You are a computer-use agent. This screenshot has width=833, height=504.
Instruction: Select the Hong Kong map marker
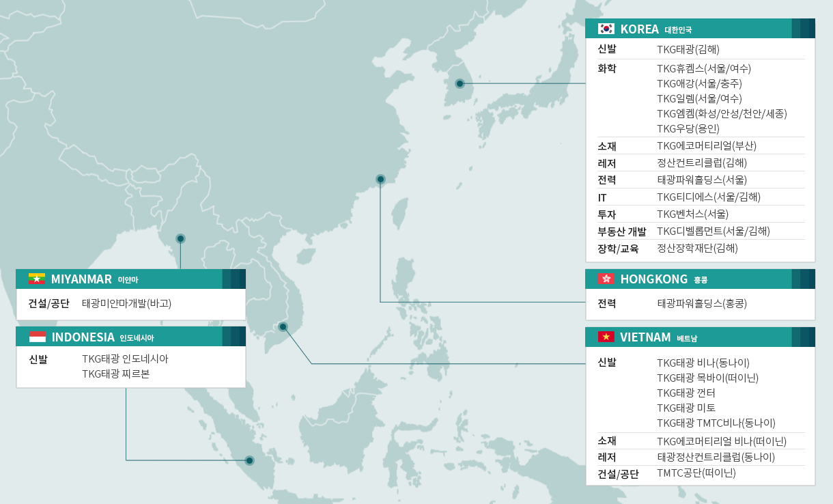tap(380, 179)
